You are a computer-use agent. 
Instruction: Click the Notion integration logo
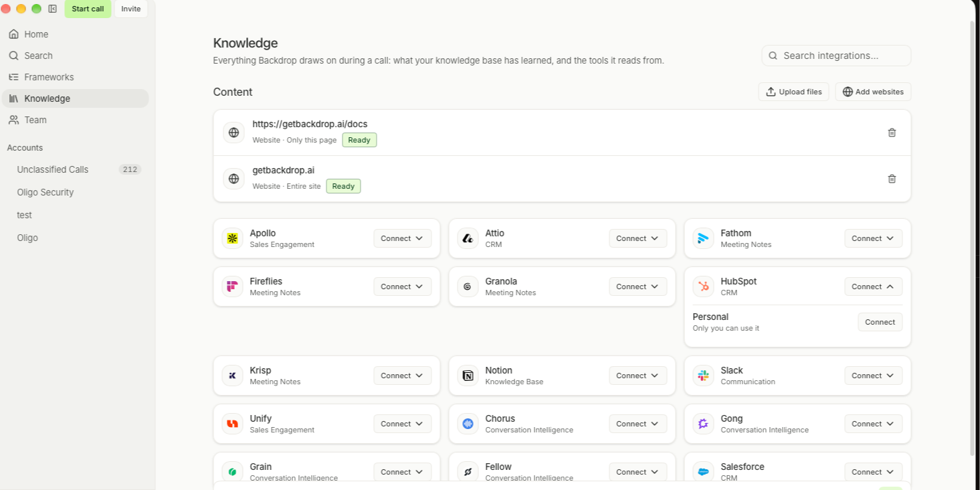(468, 376)
